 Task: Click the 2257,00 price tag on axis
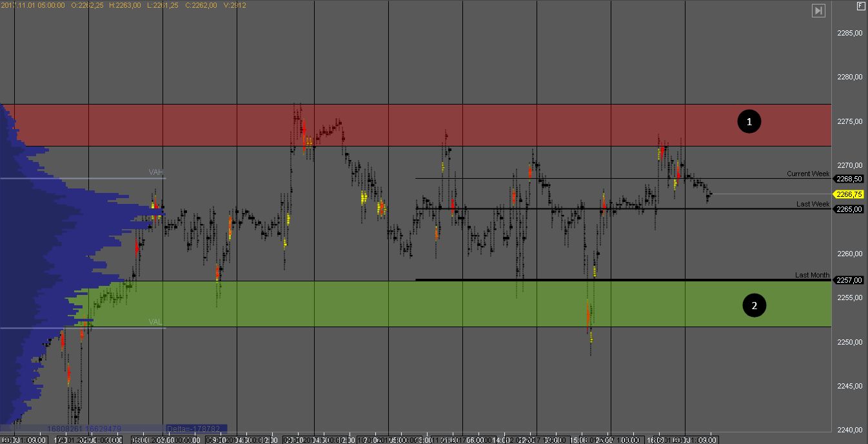coord(849,280)
